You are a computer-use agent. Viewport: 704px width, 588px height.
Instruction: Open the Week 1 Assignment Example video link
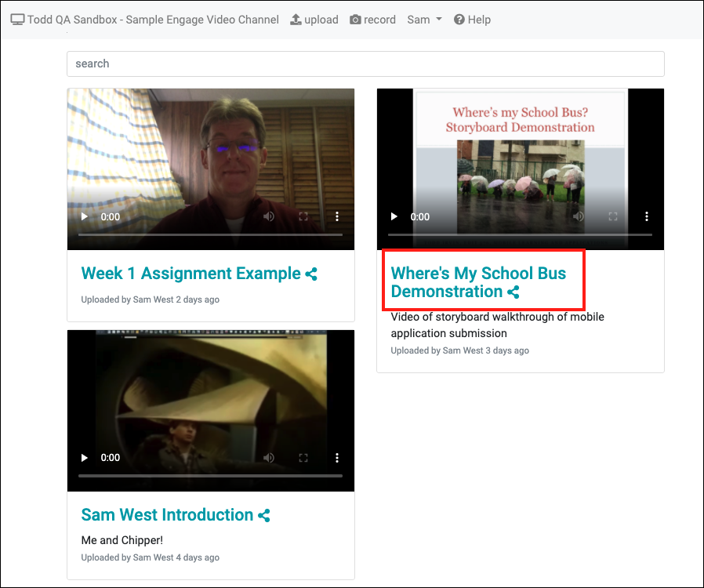pyautogui.click(x=191, y=274)
